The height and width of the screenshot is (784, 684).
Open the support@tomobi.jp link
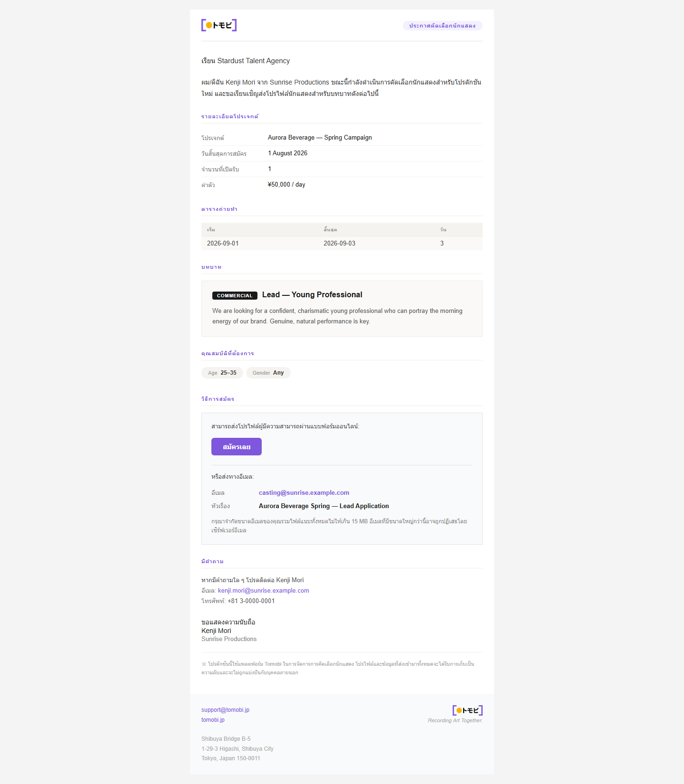coord(225,710)
